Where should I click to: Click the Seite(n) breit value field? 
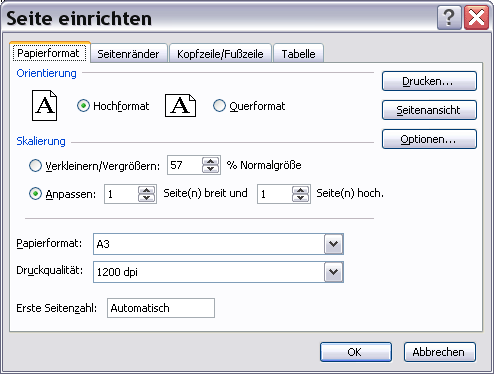tap(121, 194)
